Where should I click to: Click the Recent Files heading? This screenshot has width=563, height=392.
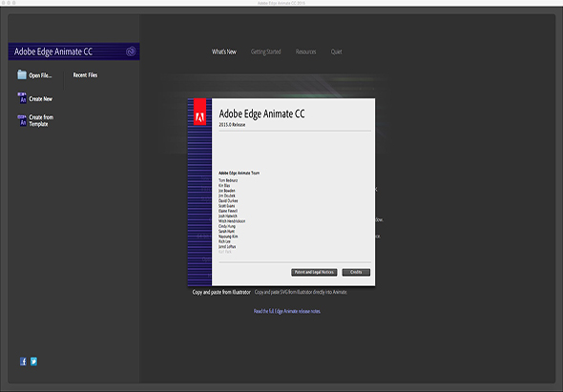click(85, 75)
